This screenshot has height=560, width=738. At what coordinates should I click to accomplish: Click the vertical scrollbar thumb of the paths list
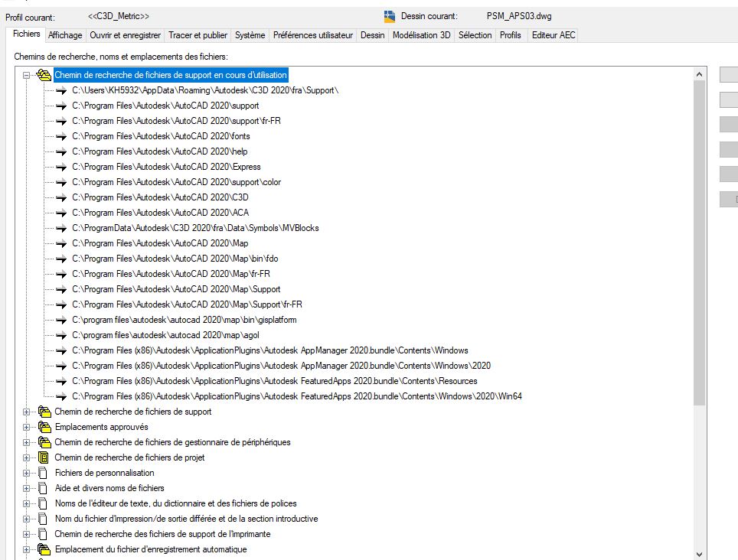click(699, 243)
